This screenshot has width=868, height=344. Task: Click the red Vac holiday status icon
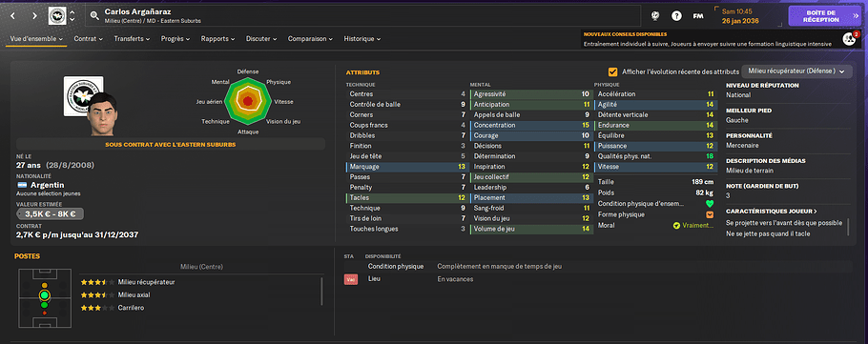(x=351, y=280)
